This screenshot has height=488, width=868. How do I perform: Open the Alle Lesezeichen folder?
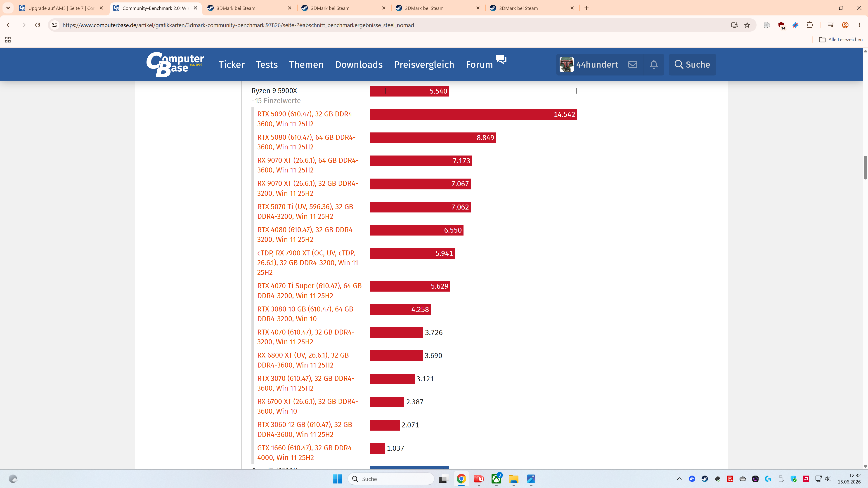tap(841, 40)
